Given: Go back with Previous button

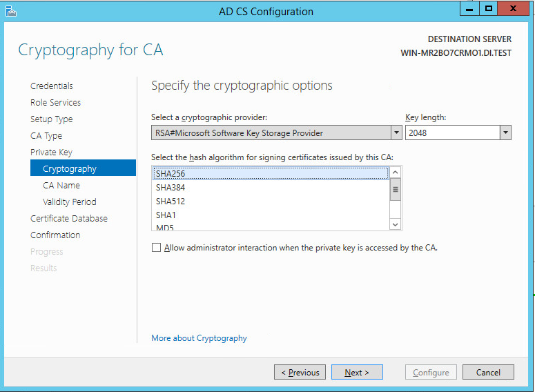Looking at the screenshot, I should [300, 373].
